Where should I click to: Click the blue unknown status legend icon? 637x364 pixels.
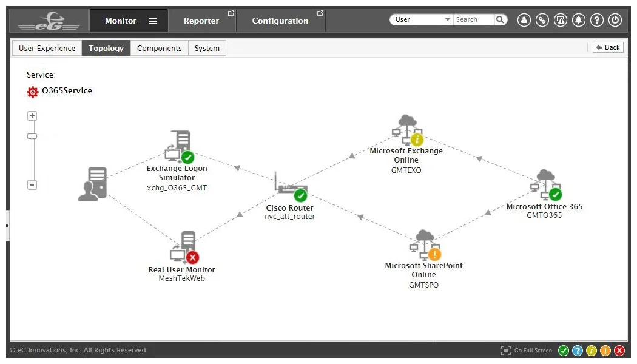click(x=578, y=351)
